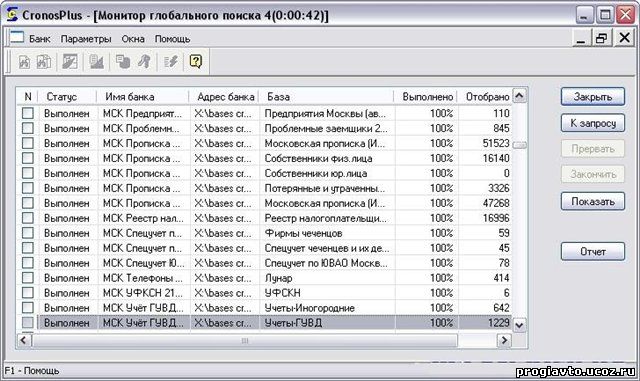Tick checkbox for Лунар row

pyautogui.click(x=28, y=278)
